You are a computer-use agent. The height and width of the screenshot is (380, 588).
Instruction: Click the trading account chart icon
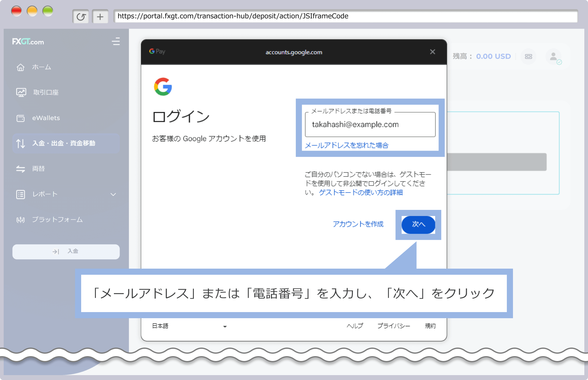click(21, 92)
